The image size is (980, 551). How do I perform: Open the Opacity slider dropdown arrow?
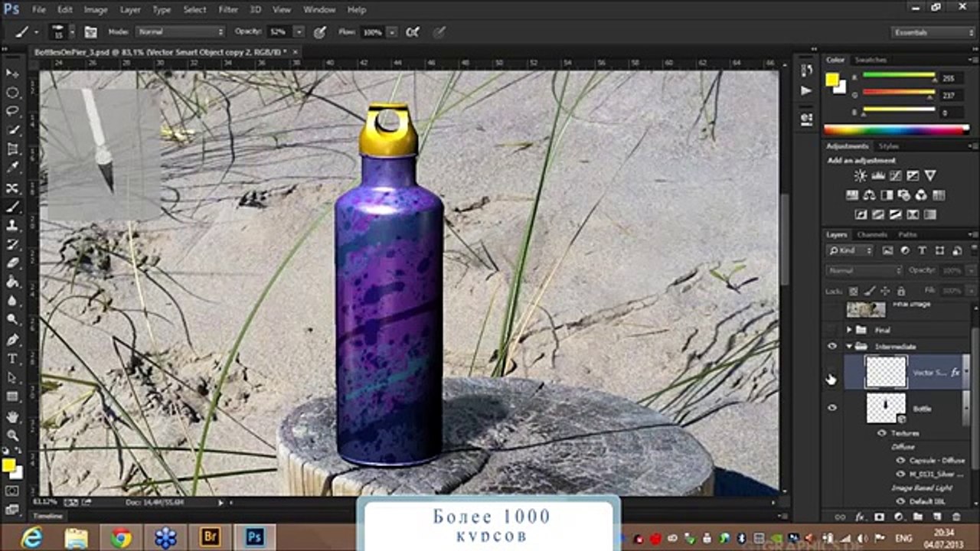tap(299, 32)
